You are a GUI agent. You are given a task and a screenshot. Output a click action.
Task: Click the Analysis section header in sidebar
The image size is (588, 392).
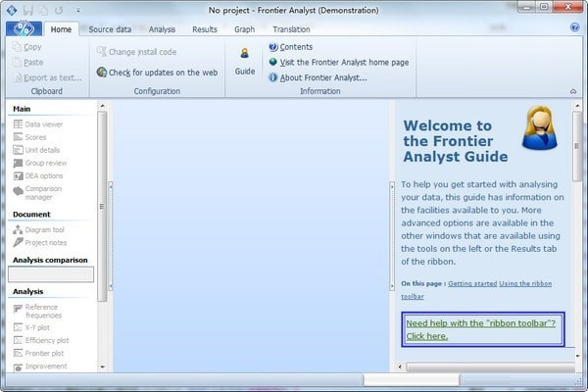click(28, 291)
